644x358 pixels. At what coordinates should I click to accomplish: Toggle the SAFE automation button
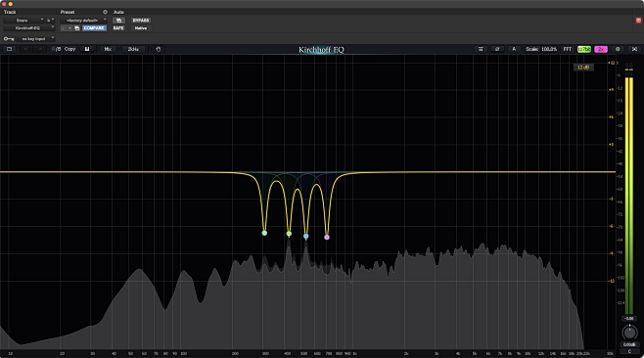[x=118, y=28]
